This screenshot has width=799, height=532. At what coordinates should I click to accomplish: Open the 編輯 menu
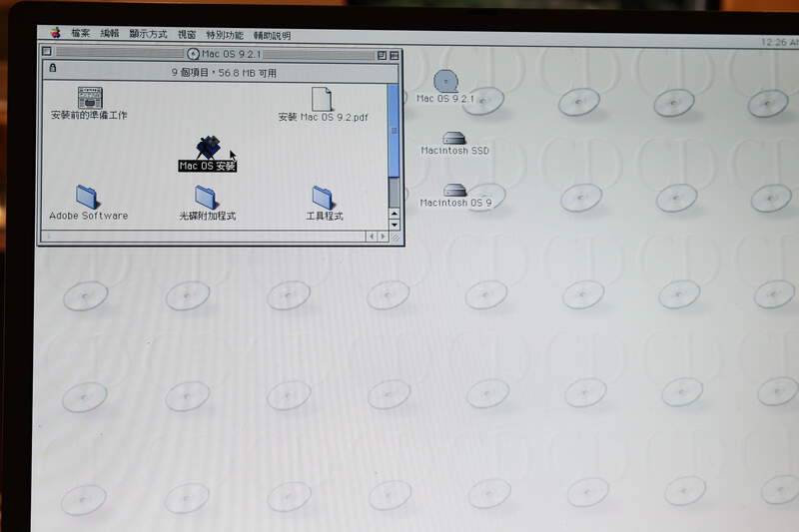coord(110,34)
